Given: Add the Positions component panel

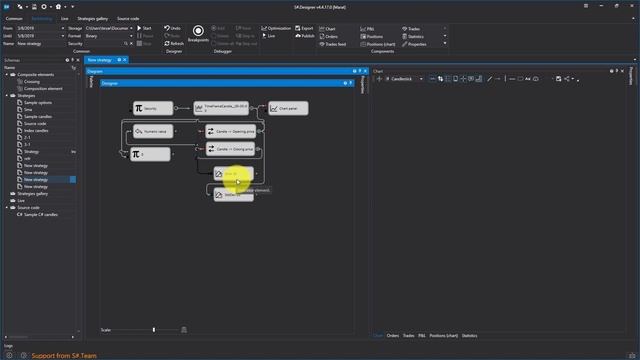Looking at the screenshot, I should (371, 36).
